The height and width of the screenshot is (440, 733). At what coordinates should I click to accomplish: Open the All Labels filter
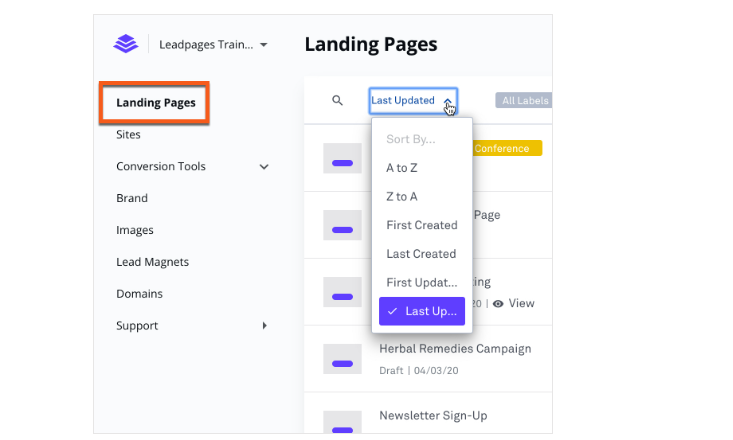(524, 101)
